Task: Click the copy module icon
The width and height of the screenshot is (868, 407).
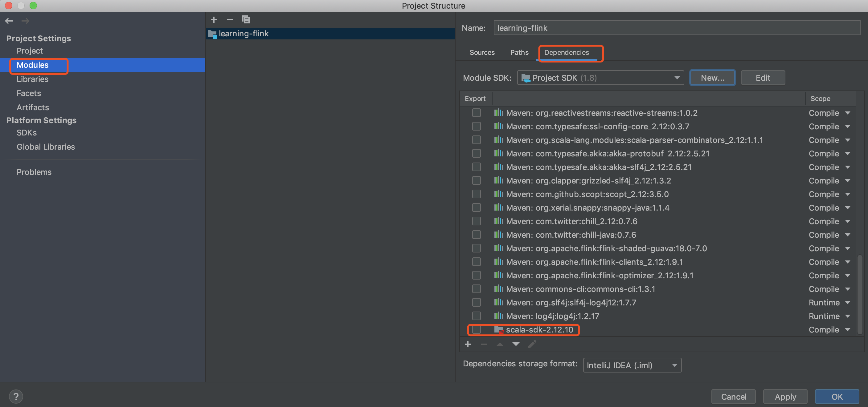Action: (246, 20)
